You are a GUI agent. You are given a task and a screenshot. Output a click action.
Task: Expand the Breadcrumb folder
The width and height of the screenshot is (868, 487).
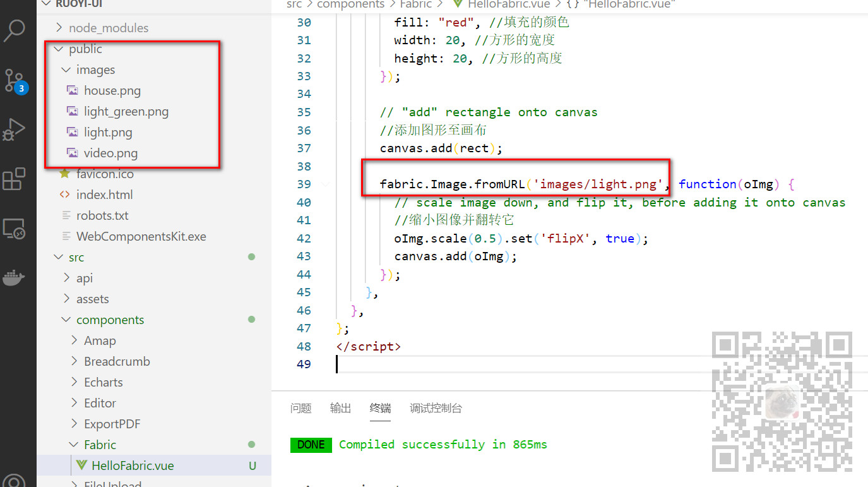click(74, 361)
